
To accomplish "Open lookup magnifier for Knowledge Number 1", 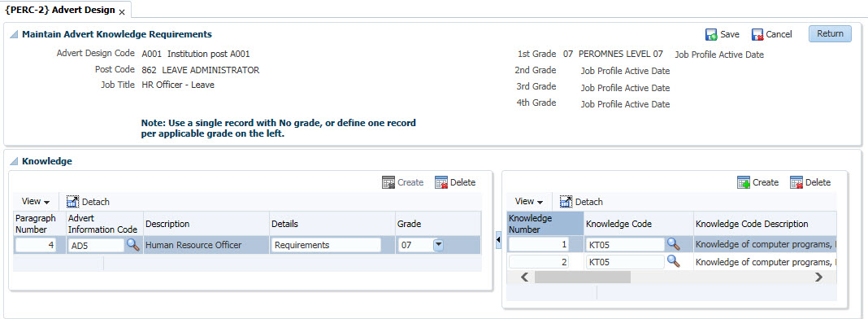I will point(673,243).
